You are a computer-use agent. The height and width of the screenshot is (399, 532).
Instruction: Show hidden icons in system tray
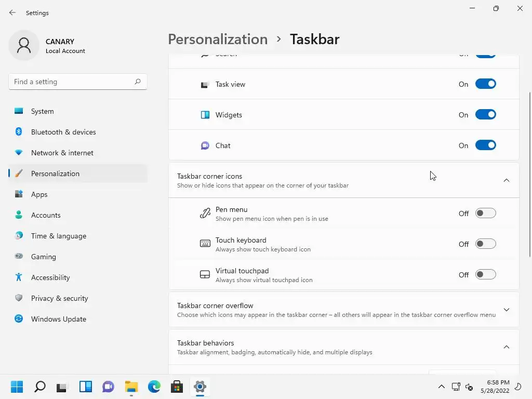coord(442,387)
